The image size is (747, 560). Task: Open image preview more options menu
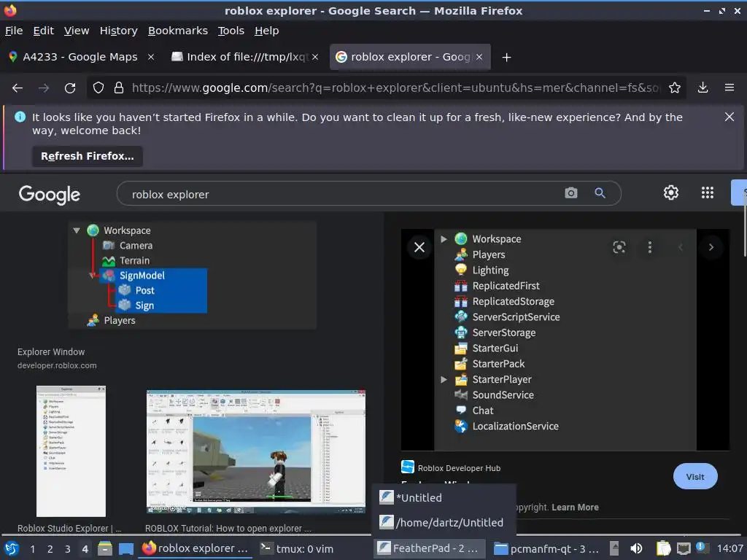[649, 247]
